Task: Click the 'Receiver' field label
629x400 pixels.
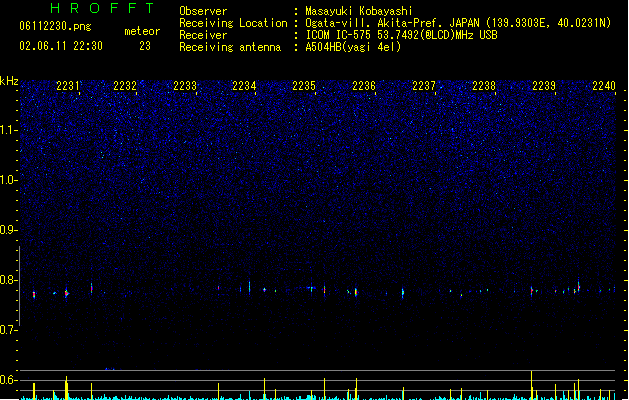Action: pyautogui.click(x=203, y=35)
